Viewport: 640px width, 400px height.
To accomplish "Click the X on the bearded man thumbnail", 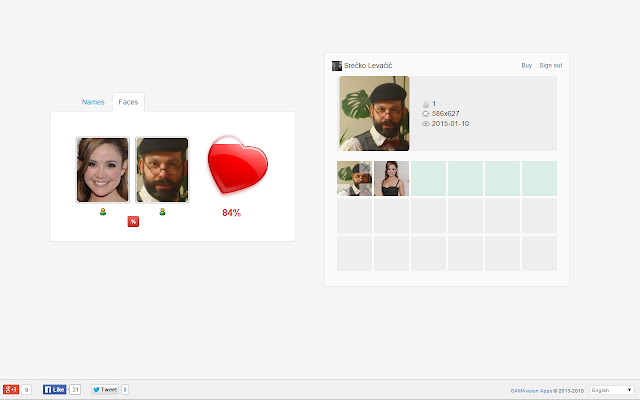I will 366,167.
